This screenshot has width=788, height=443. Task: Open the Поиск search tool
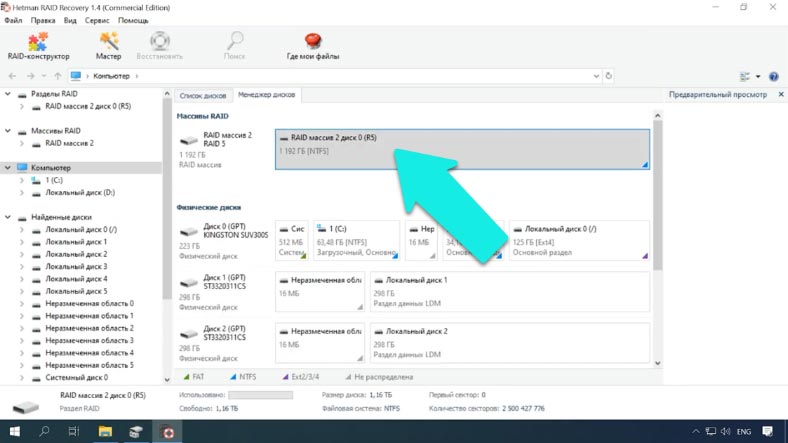coord(235,46)
